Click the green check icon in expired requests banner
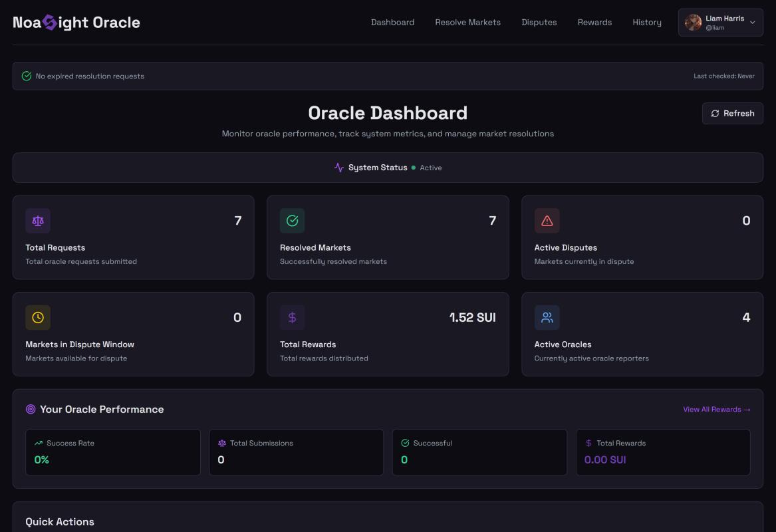776x532 pixels. [27, 76]
